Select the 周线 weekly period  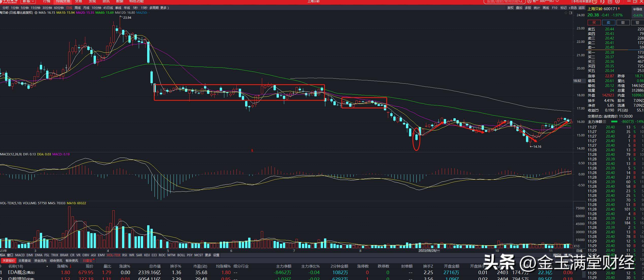(x=77, y=8)
